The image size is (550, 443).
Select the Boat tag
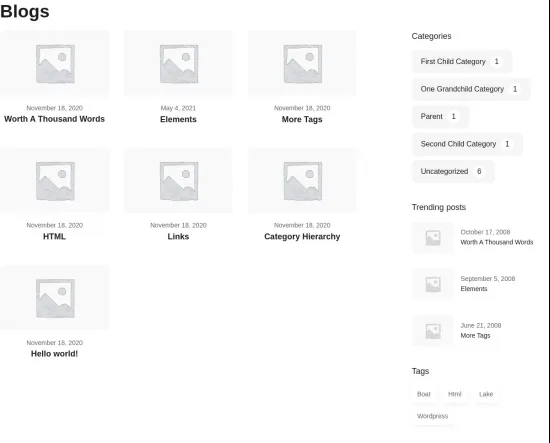[424, 394]
